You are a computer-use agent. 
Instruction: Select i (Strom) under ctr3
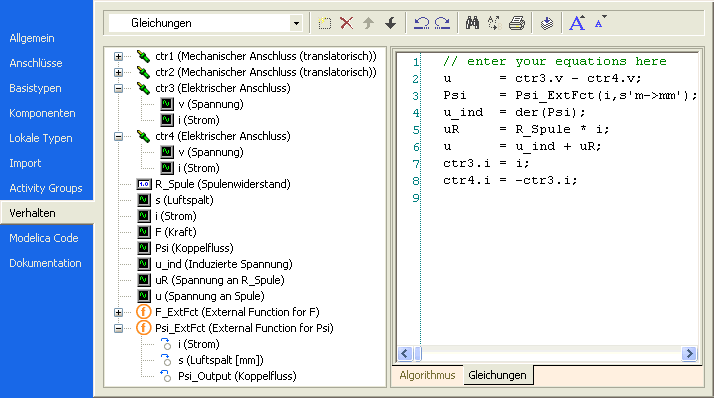coord(199,120)
